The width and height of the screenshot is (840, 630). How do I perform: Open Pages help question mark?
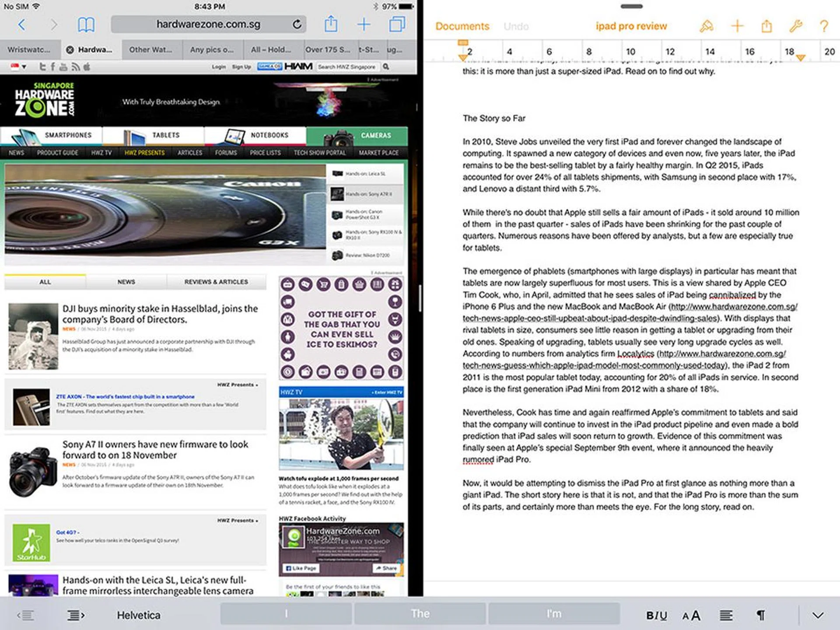pos(824,26)
